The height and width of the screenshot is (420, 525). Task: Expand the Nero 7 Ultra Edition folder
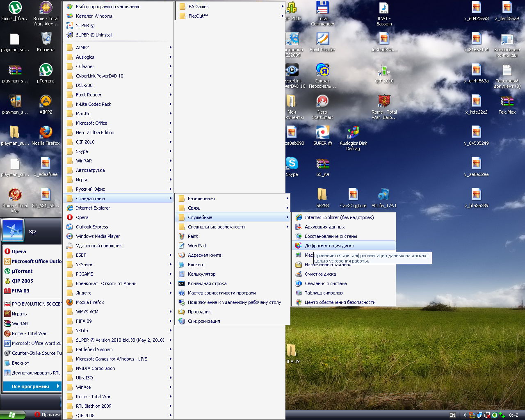[x=119, y=132]
